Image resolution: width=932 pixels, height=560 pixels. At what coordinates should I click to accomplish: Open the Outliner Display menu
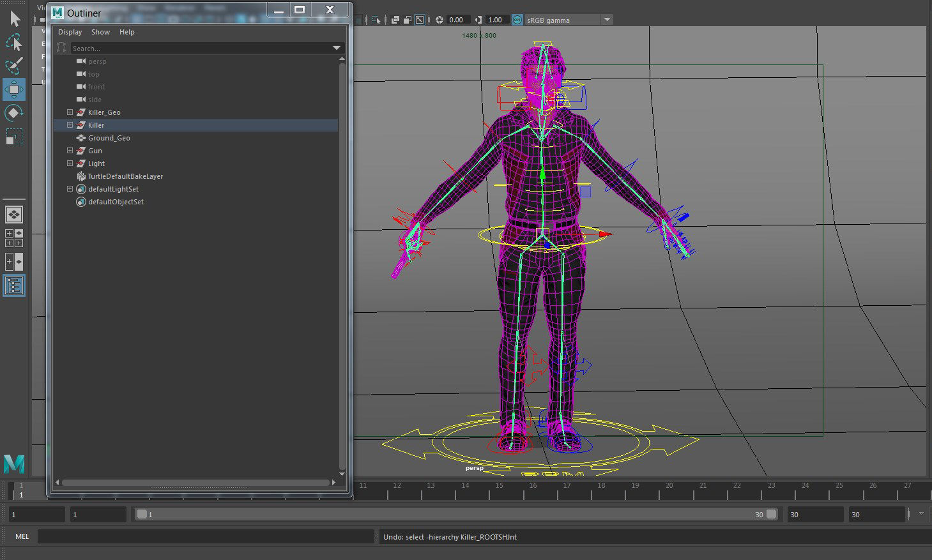coord(70,32)
